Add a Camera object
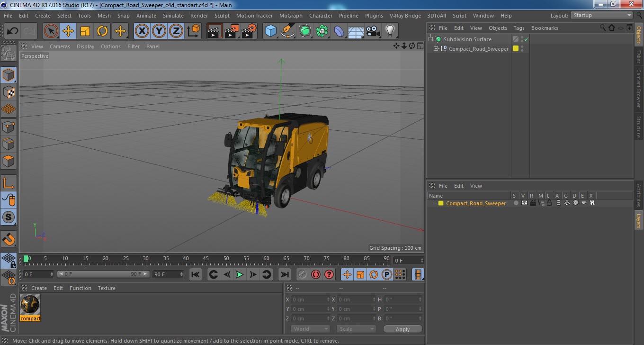 click(x=373, y=31)
